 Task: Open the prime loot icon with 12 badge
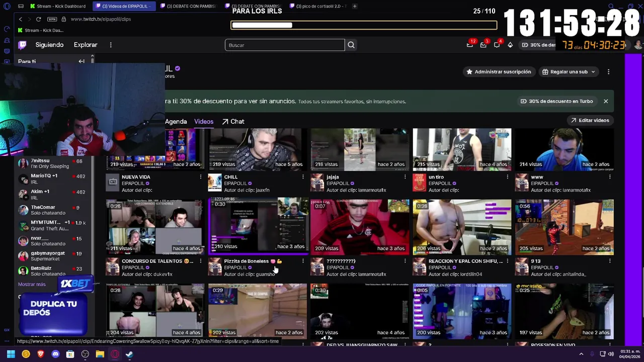point(470,45)
